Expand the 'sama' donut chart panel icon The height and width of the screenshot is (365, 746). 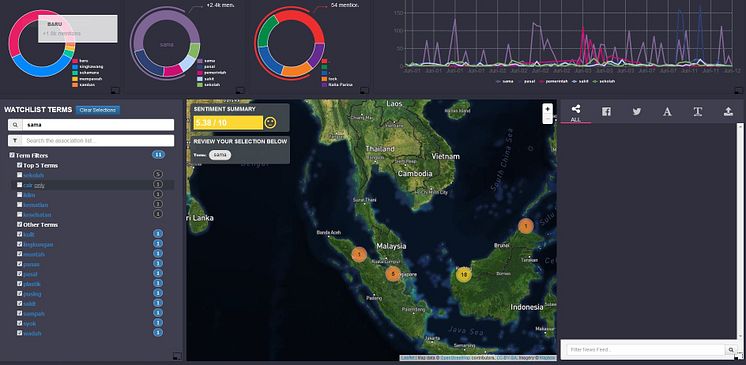[x=240, y=90]
